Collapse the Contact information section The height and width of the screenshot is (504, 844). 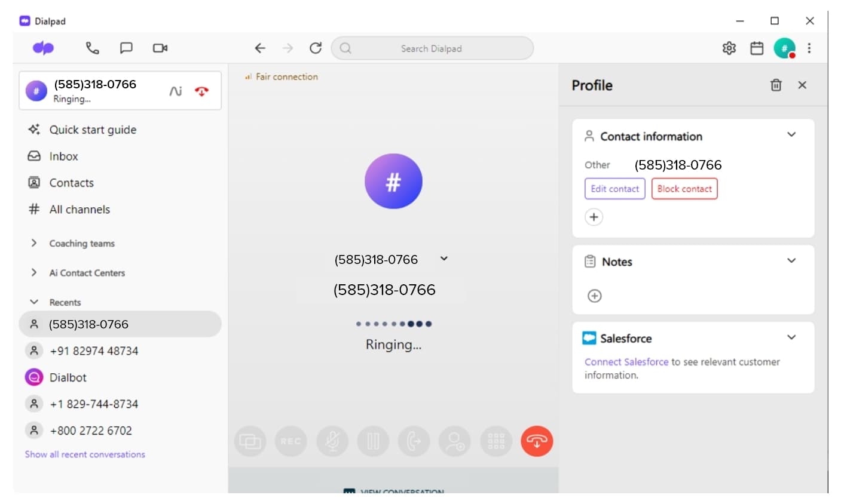(791, 135)
